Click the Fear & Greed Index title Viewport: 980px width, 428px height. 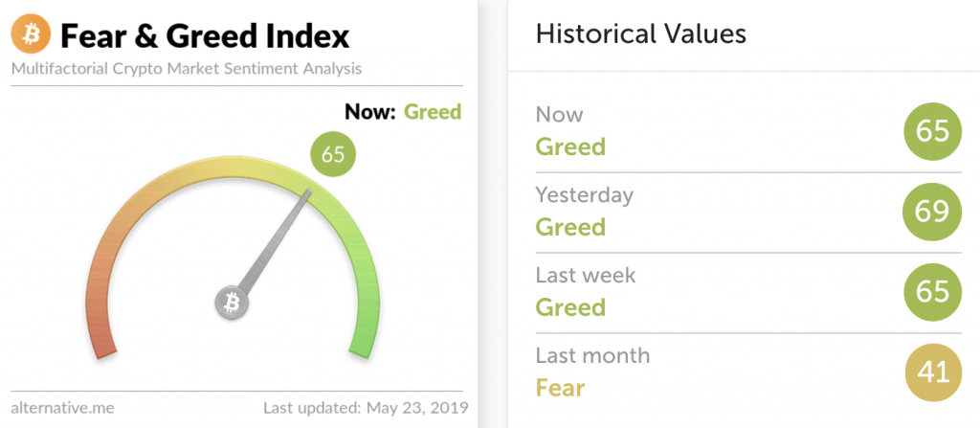pyautogui.click(x=205, y=36)
